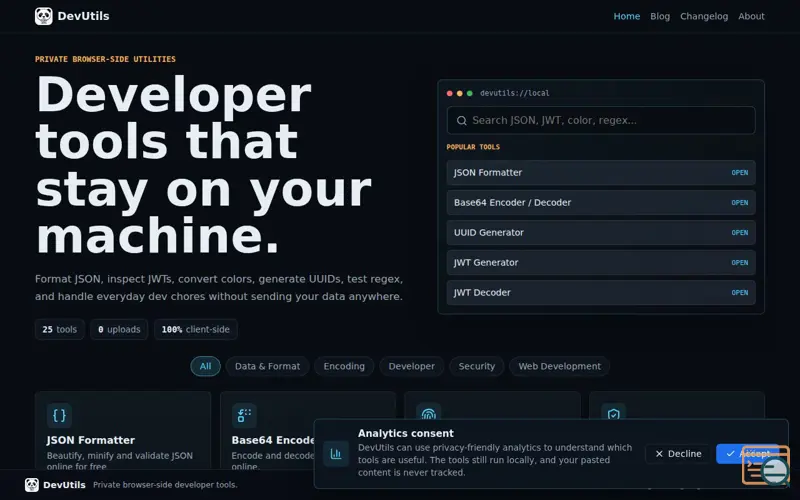Screen dimensions: 800x500
Task: Open the JSON Formatter braces icon card
Action: pos(59,415)
